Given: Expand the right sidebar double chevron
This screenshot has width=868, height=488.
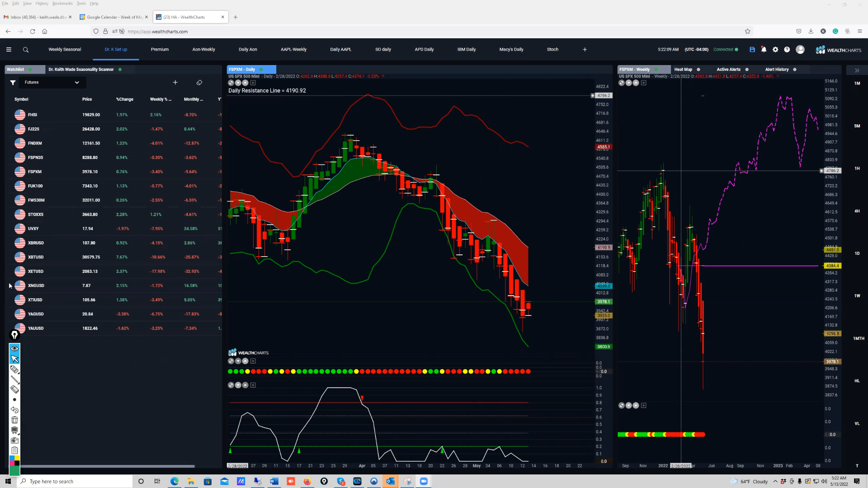Looking at the screenshot, I should [857, 70].
